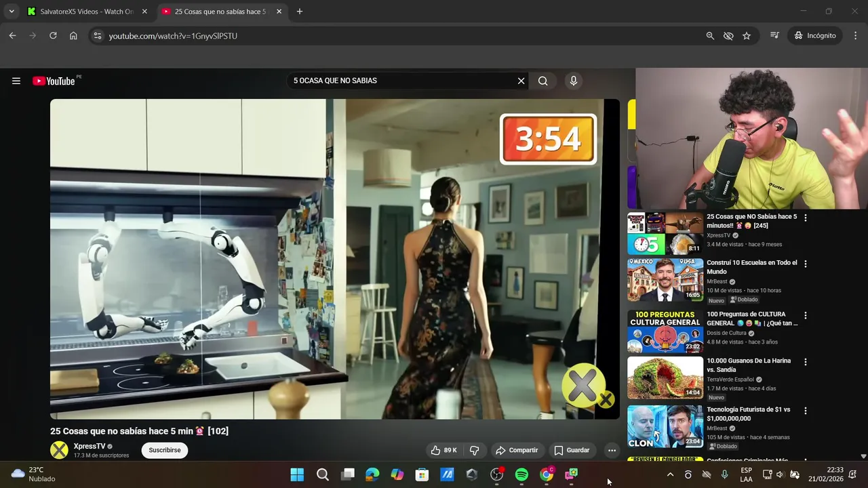Open options for 'Construí 10 Escuelas' video
This screenshot has width=868, height=488.
point(806,264)
